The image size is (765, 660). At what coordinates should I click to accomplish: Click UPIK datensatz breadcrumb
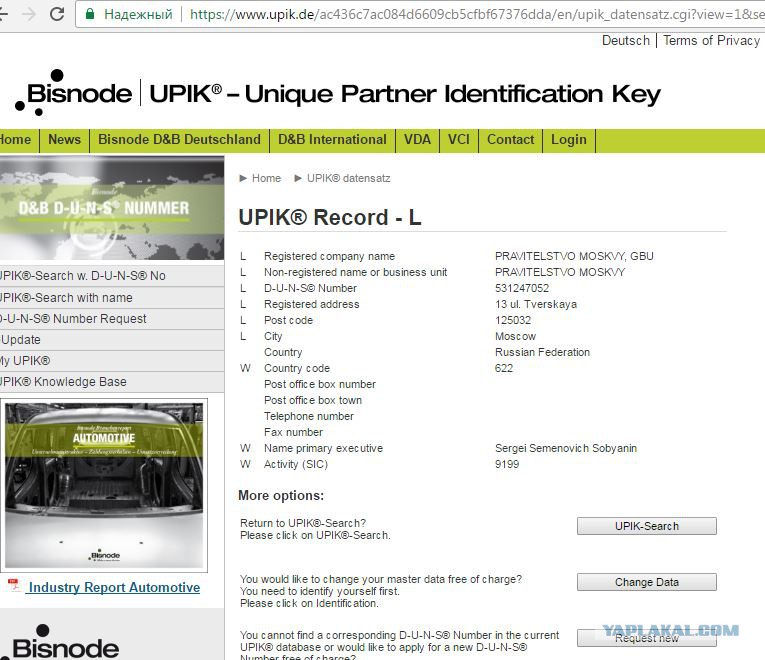348,178
